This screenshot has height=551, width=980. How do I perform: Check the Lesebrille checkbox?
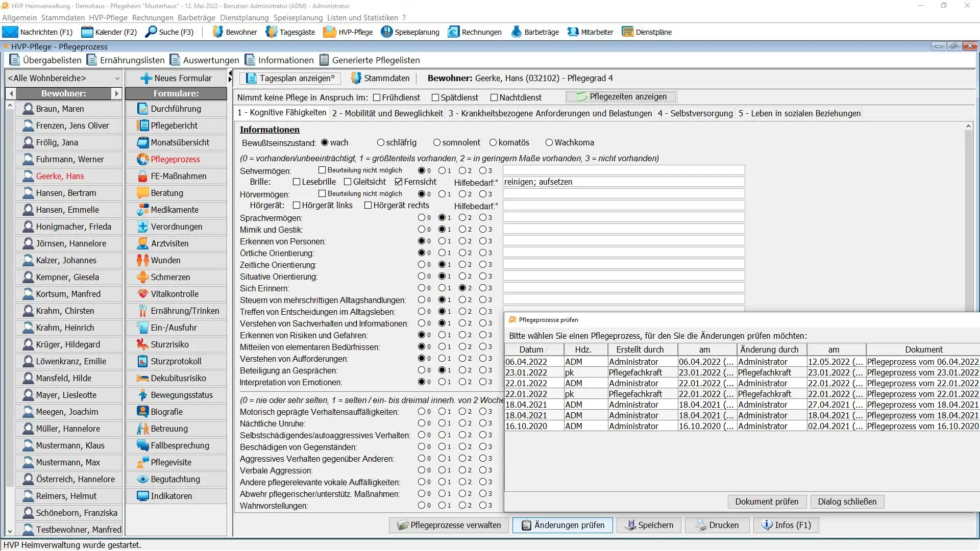coord(297,182)
